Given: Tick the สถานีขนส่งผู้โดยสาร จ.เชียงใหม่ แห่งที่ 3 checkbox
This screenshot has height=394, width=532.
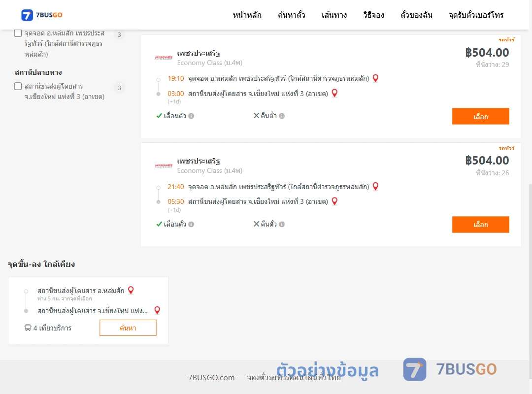Looking at the screenshot, I should click(x=18, y=86).
